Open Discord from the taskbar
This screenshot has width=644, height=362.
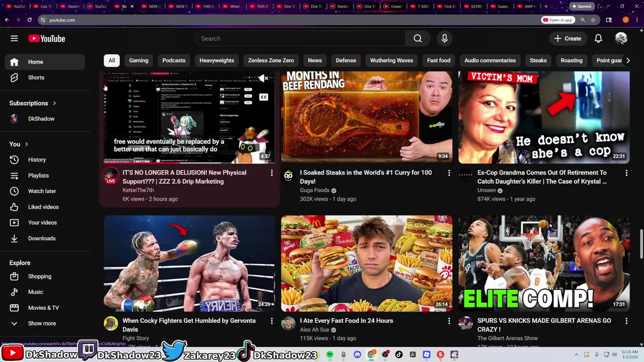click(357, 355)
